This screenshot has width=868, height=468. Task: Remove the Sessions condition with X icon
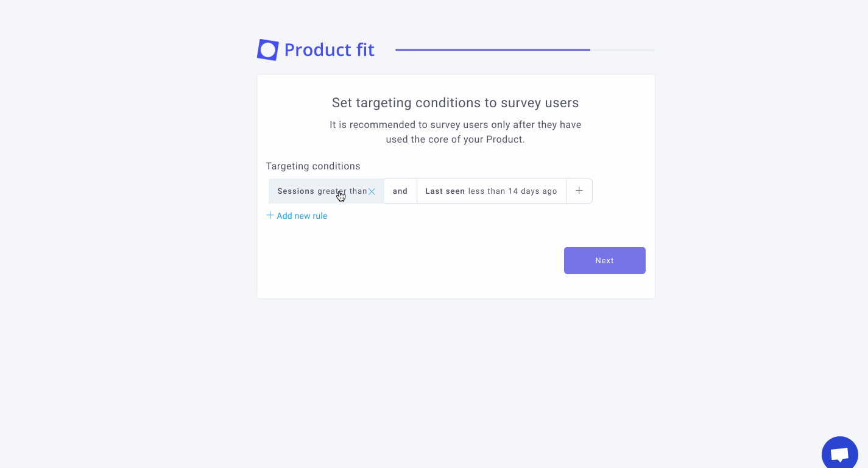pos(372,191)
